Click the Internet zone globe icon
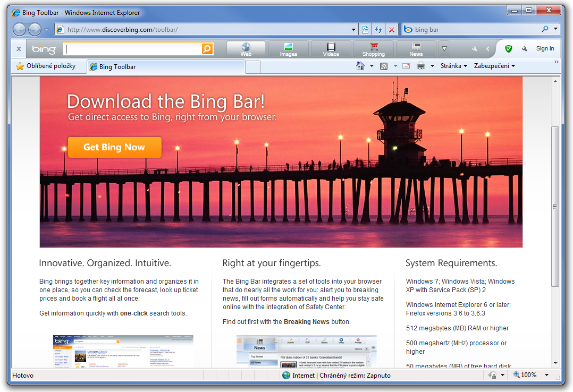 [x=286, y=375]
